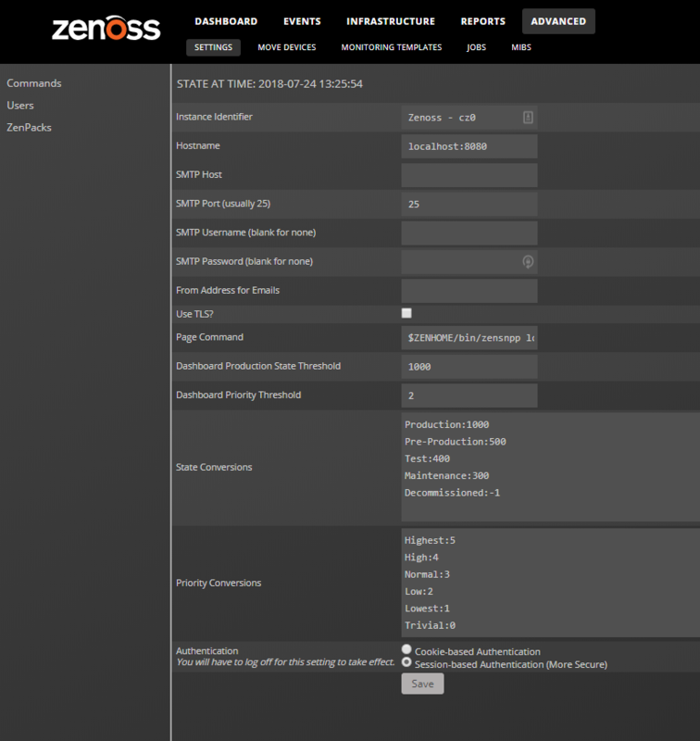Click the 'Low:2' line

click(419, 591)
